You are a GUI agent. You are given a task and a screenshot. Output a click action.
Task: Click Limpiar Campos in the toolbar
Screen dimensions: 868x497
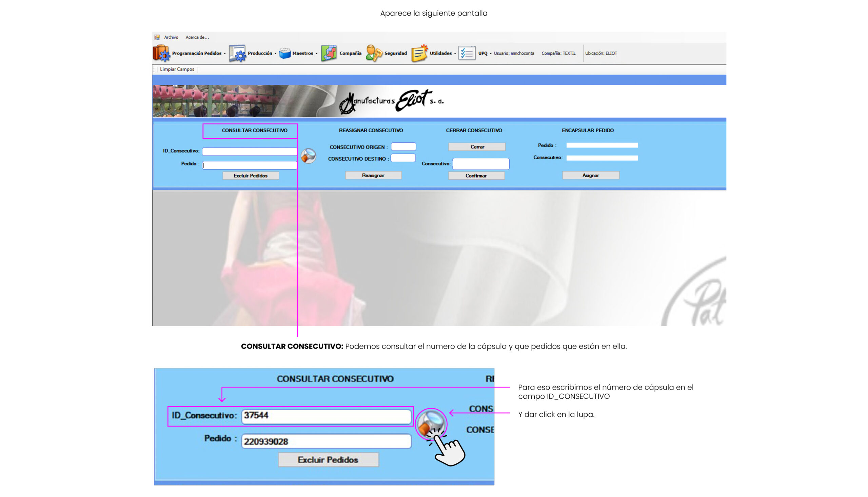coord(177,69)
